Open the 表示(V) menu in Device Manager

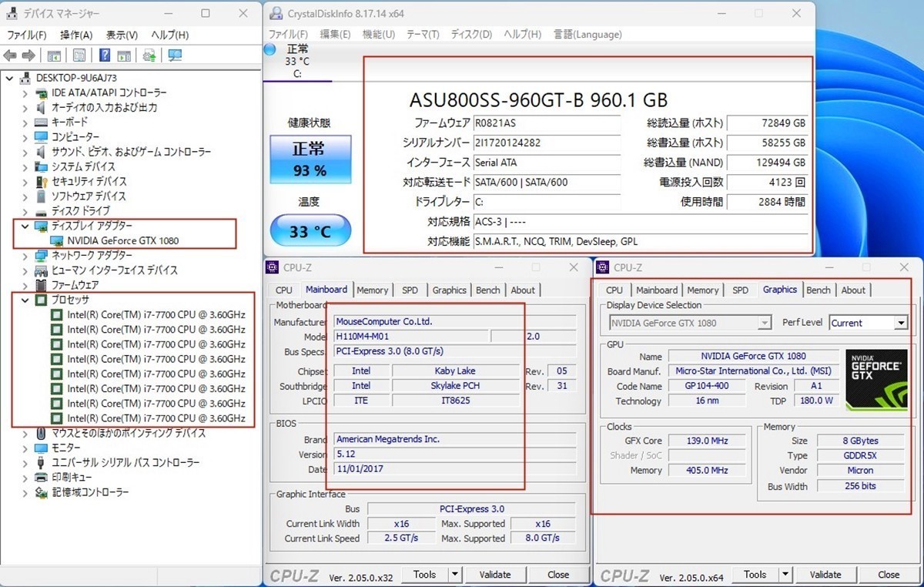pos(122,35)
